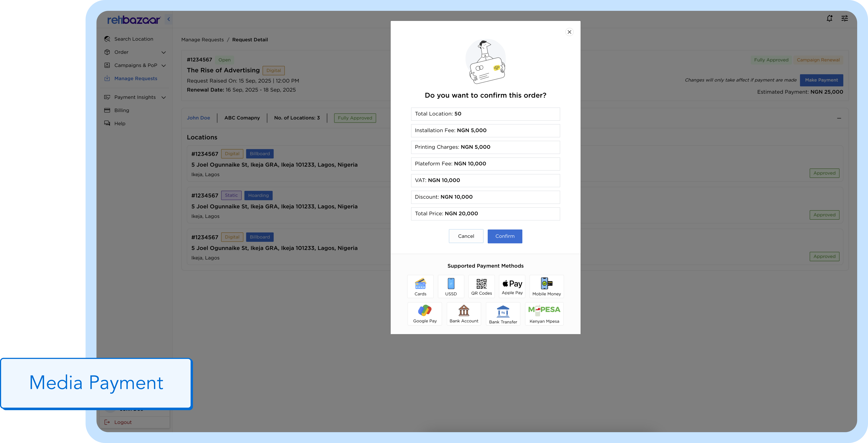868x443 pixels.
Task: Click the Manage Requests sidebar icon
Action: click(107, 78)
